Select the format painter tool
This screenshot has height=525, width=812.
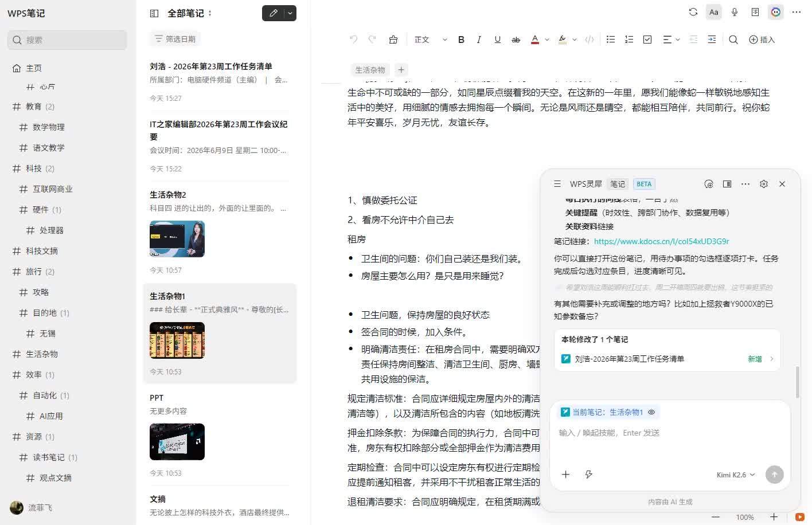point(393,40)
